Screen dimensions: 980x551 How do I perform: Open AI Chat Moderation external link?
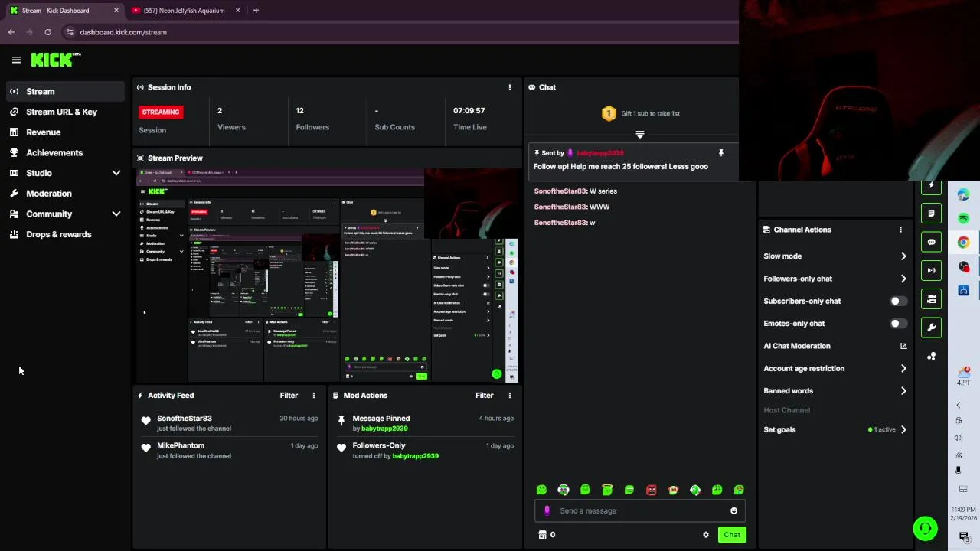[903, 346]
